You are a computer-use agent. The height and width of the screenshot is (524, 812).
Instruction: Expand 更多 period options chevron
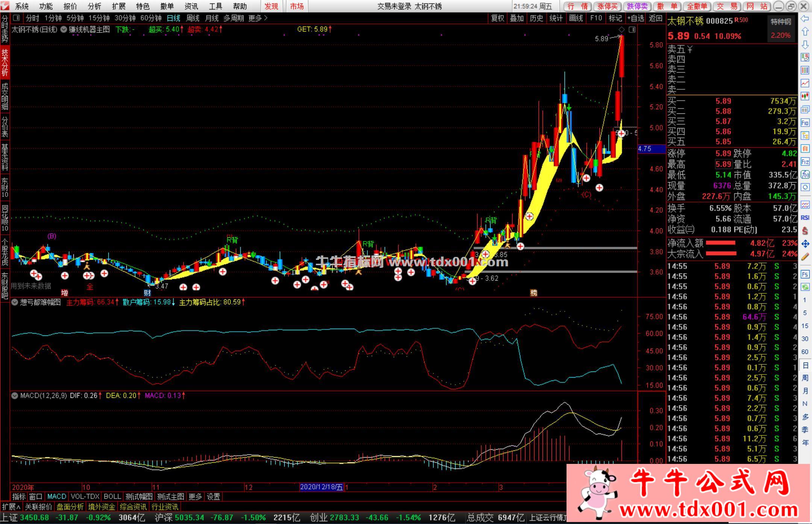click(x=266, y=18)
